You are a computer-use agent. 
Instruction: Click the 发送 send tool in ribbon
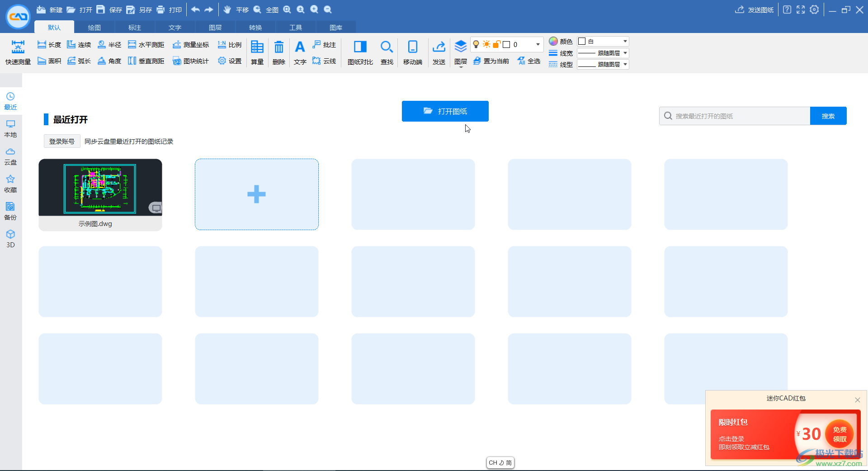pos(439,52)
